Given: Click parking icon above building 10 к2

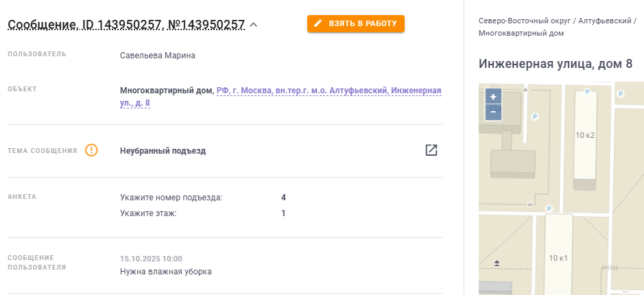Looking at the screenshot, I should (586, 92).
